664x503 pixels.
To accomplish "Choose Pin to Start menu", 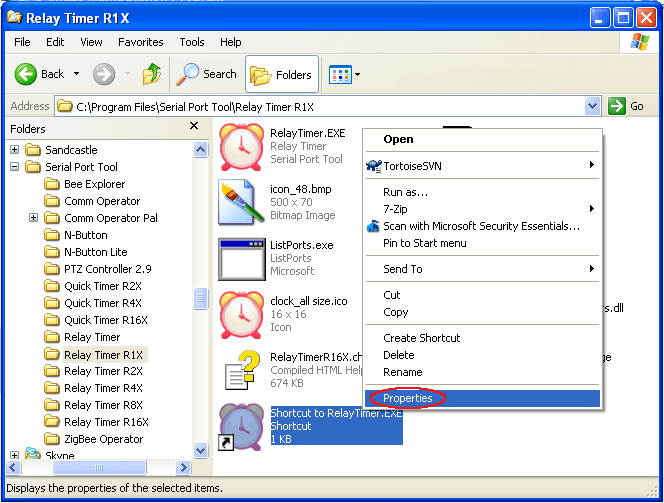I will [x=483, y=243].
